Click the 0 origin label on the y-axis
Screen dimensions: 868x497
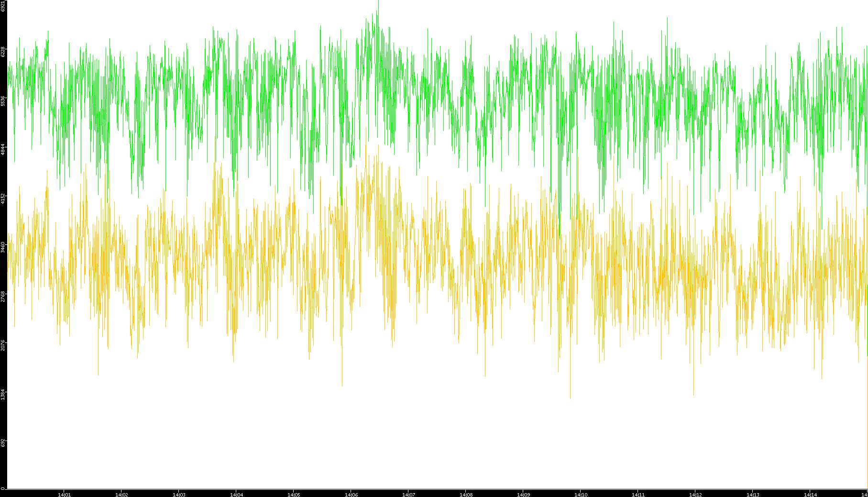tap(3, 488)
